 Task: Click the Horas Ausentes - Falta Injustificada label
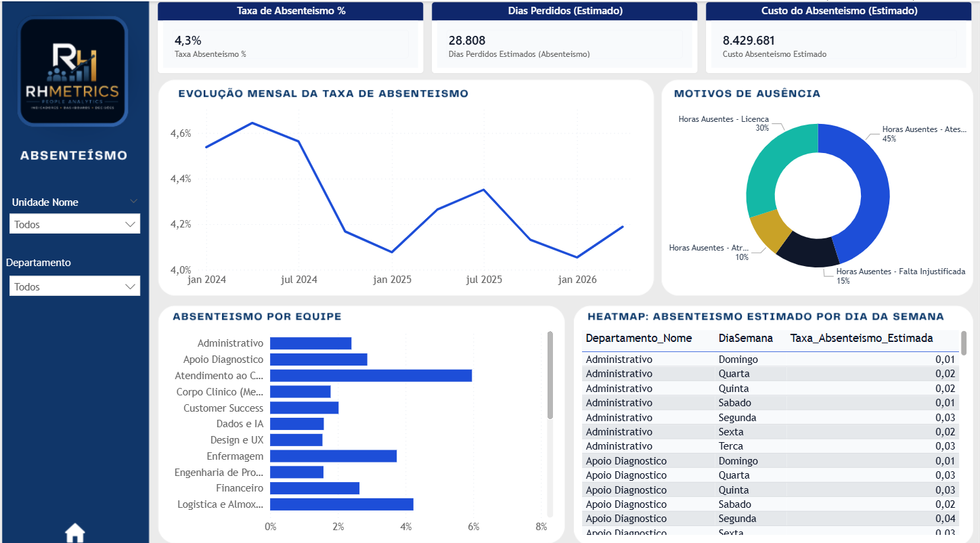[x=901, y=271]
